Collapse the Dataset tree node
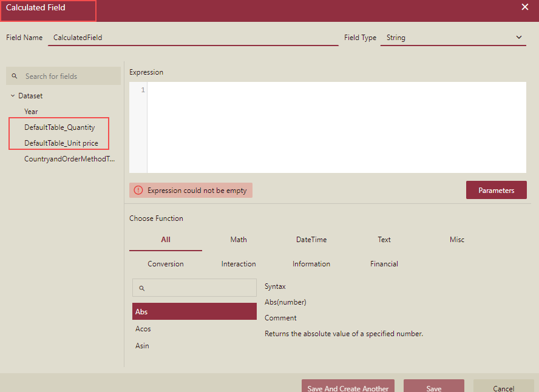This screenshot has width=539, height=392. click(12, 95)
